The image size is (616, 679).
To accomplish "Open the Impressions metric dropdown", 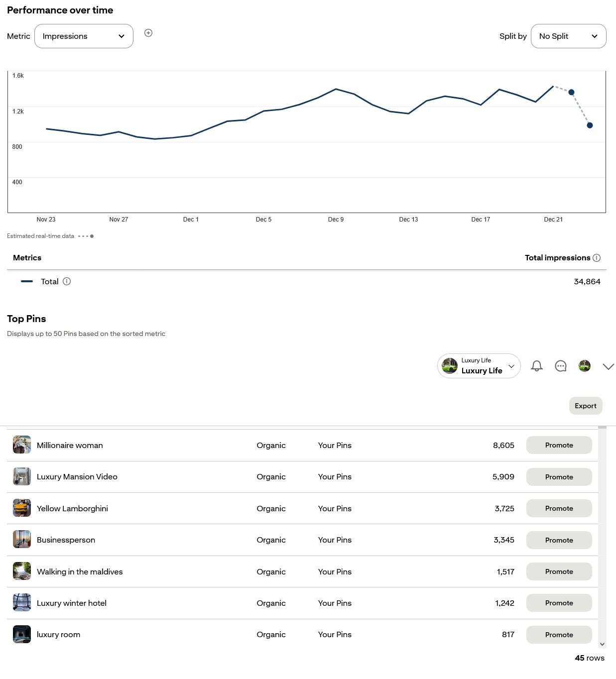I will coord(84,36).
